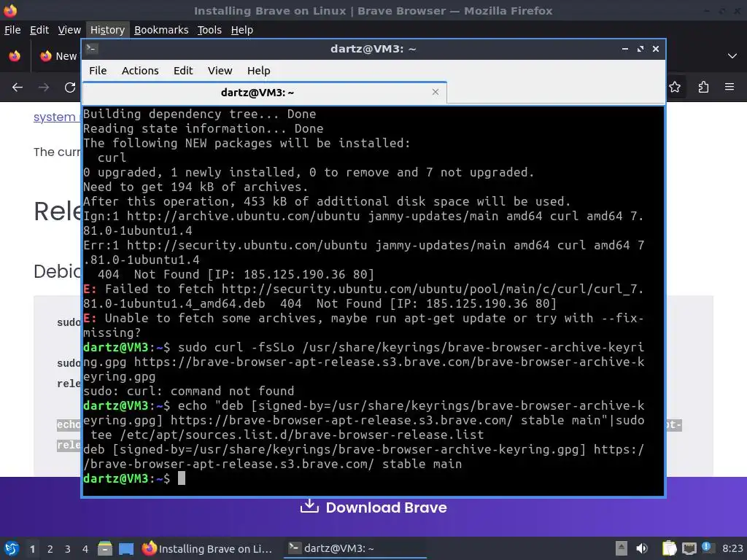The height and width of the screenshot is (560, 747).
Task: Click Firefox back arrow button
Action: [x=18, y=87]
